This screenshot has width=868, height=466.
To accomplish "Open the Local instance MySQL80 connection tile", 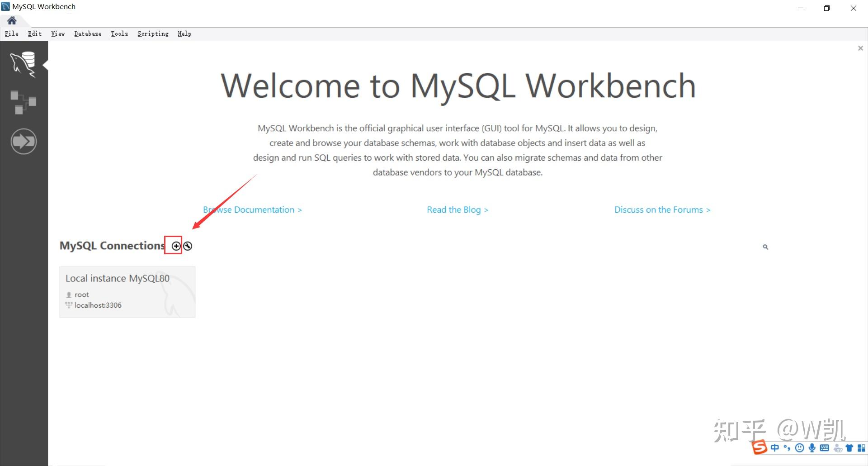I will coord(127,292).
